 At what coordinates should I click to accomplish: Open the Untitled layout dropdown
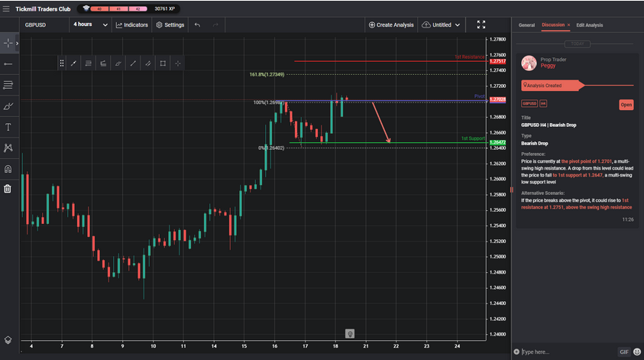441,24
